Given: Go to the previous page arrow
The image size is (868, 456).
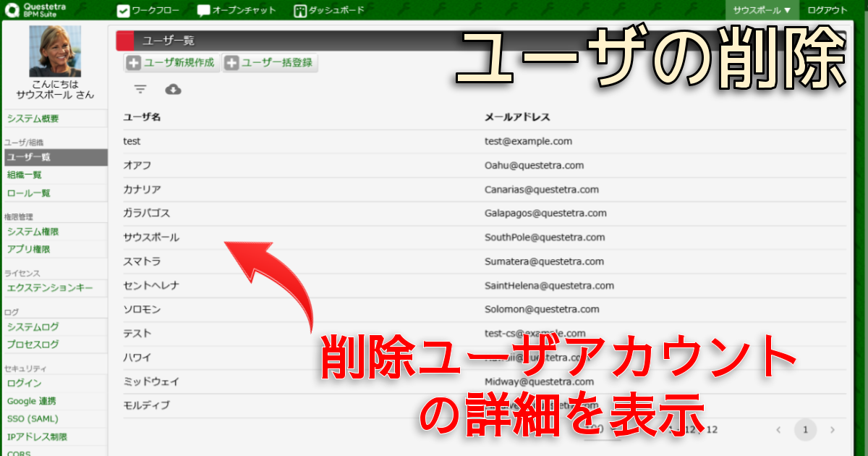Looking at the screenshot, I should click(x=778, y=430).
